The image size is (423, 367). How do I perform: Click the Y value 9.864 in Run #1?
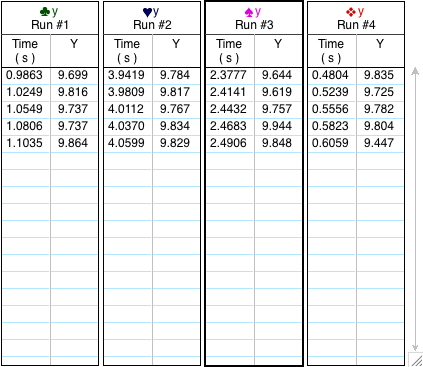74,143
